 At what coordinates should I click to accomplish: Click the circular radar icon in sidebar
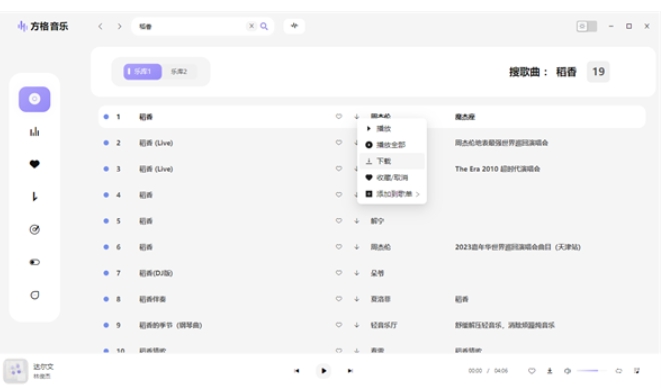(35, 229)
